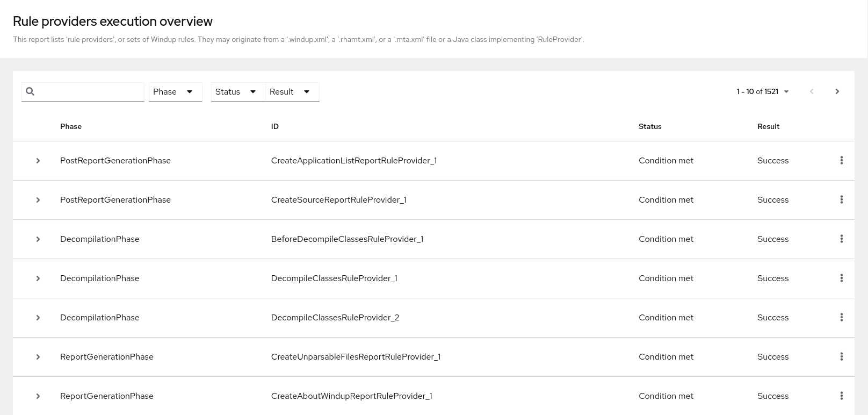Image resolution: width=868 pixels, height=415 pixels.
Task: Click the search magnifier icon
Action: click(x=30, y=91)
